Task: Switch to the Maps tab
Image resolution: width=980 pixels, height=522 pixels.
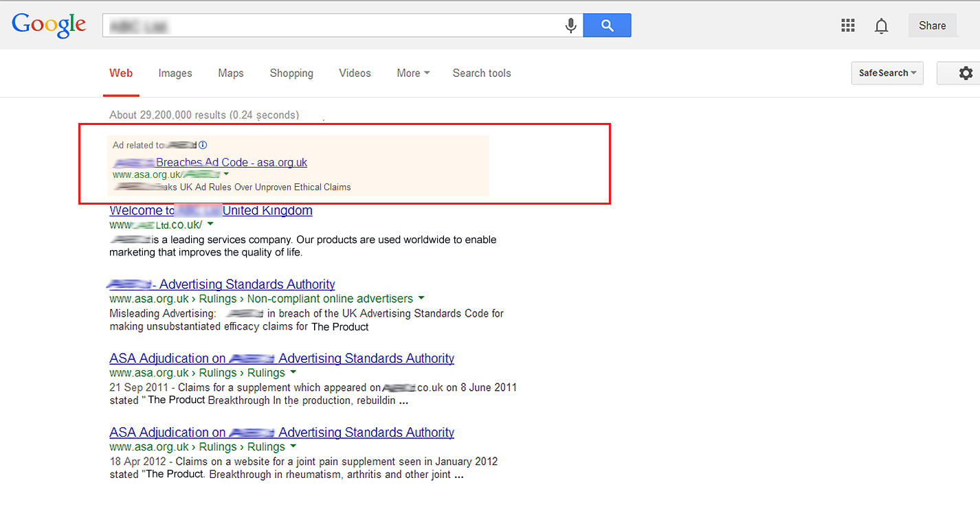Action: pyautogui.click(x=231, y=73)
